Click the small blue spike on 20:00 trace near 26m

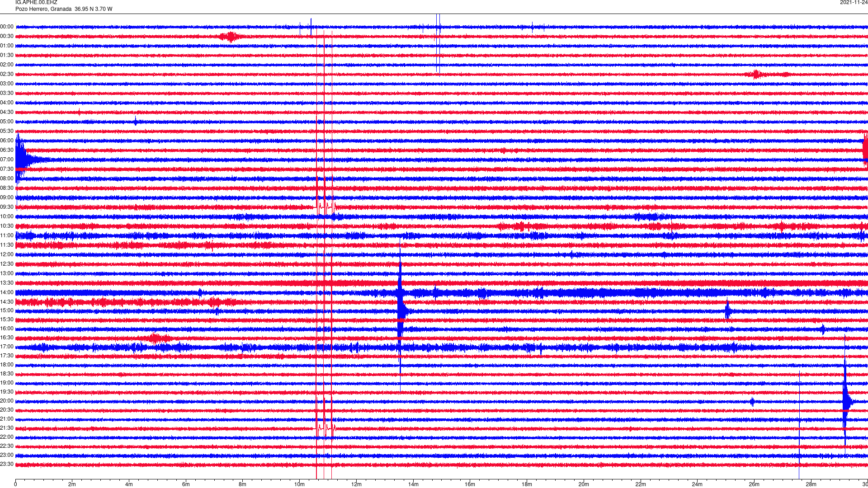752,401
